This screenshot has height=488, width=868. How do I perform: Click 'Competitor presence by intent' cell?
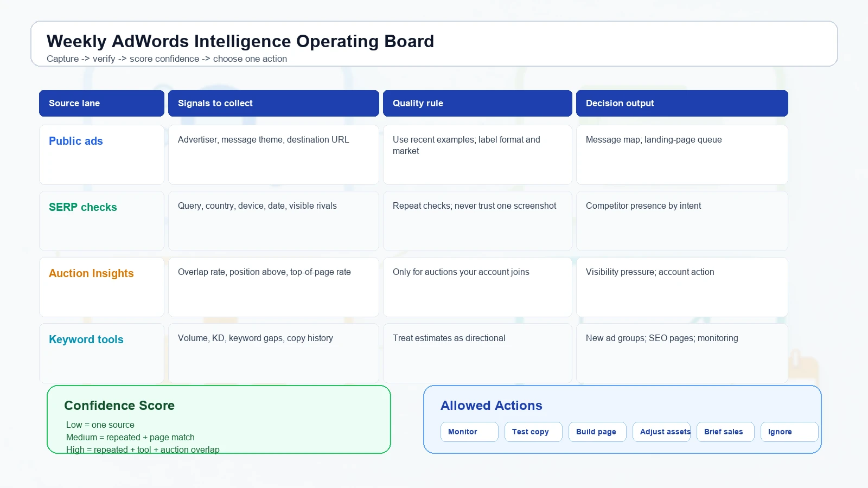[x=682, y=221]
